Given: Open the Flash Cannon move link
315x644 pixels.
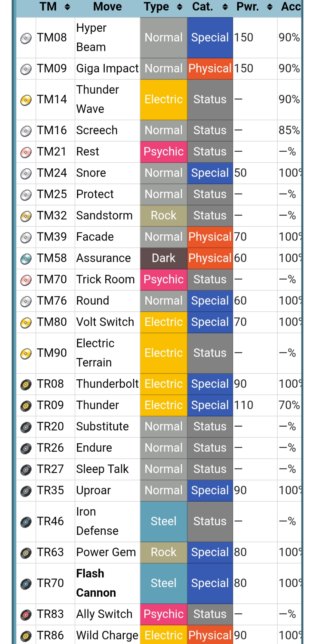Looking at the screenshot, I should [x=96, y=583].
